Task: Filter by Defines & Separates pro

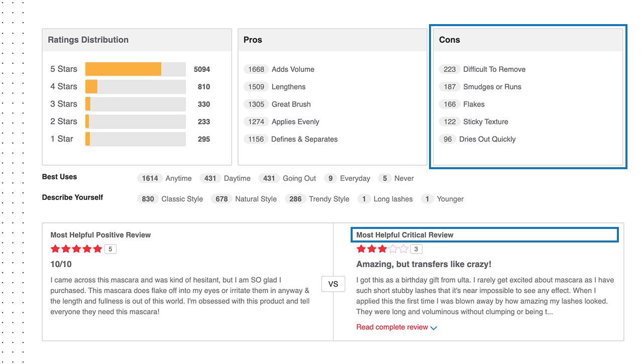Action: [291, 140]
